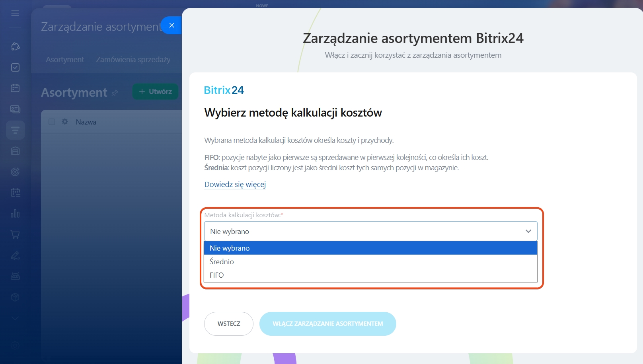Open the contact card icon in sidebar
This screenshot has width=643, height=364.
point(15,109)
